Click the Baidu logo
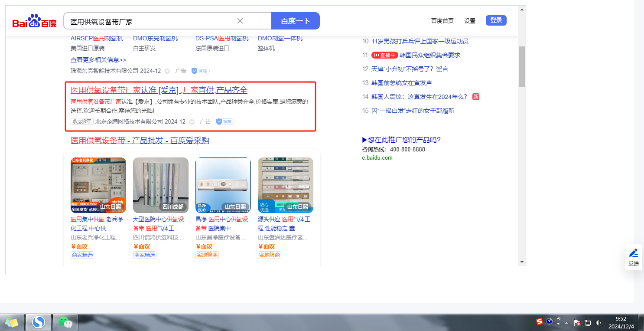 [x=34, y=21]
